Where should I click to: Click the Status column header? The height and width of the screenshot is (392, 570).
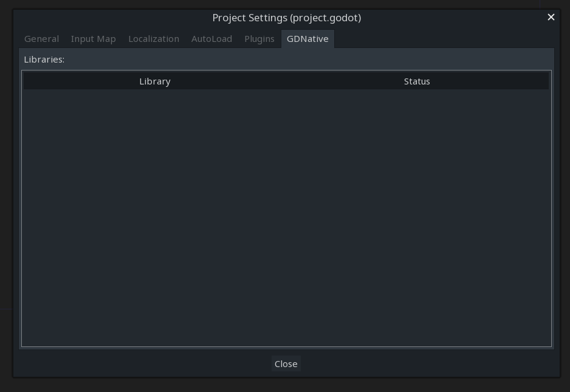416,81
